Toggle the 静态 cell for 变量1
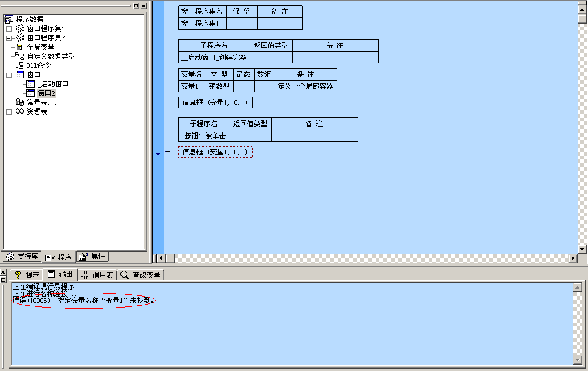This screenshot has height=372, width=588. pos(244,86)
